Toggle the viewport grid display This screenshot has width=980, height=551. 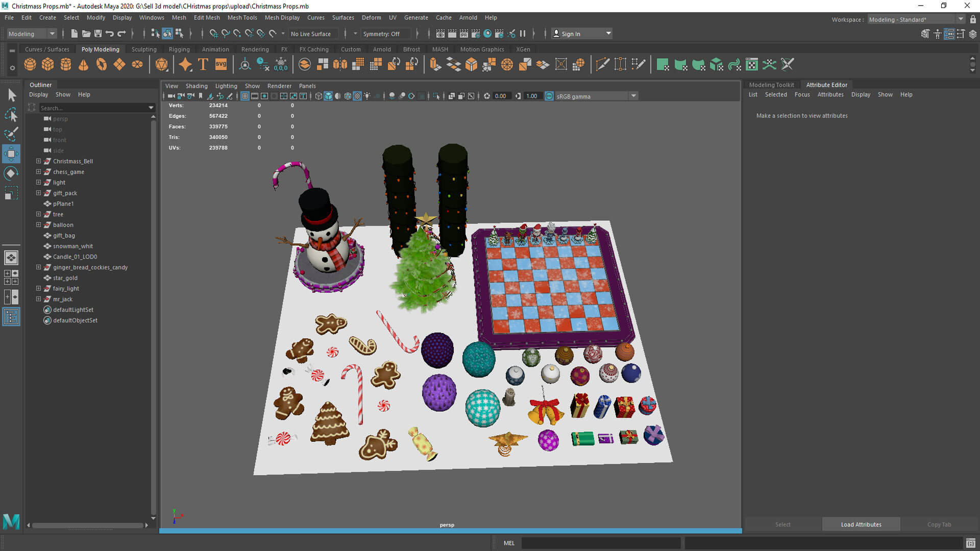click(245, 96)
